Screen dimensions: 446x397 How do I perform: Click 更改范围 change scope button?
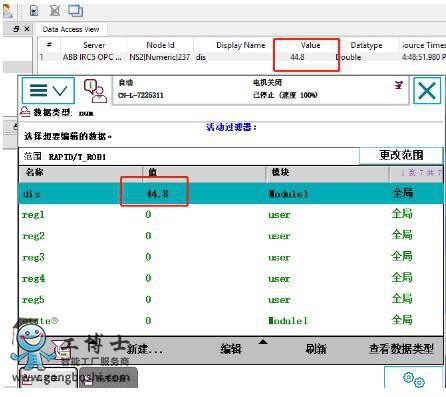point(401,155)
